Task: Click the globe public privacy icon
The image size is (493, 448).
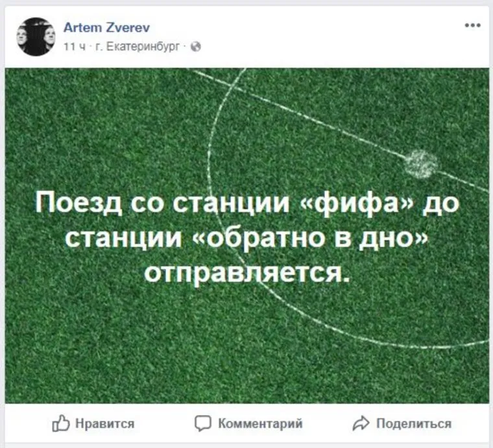Action: pyautogui.click(x=195, y=47)
